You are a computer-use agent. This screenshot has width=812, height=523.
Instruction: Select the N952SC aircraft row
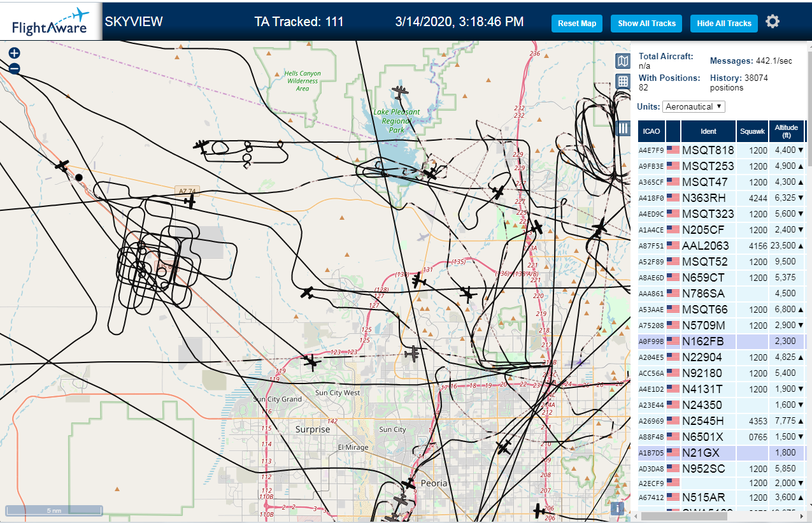pos(722,469)
